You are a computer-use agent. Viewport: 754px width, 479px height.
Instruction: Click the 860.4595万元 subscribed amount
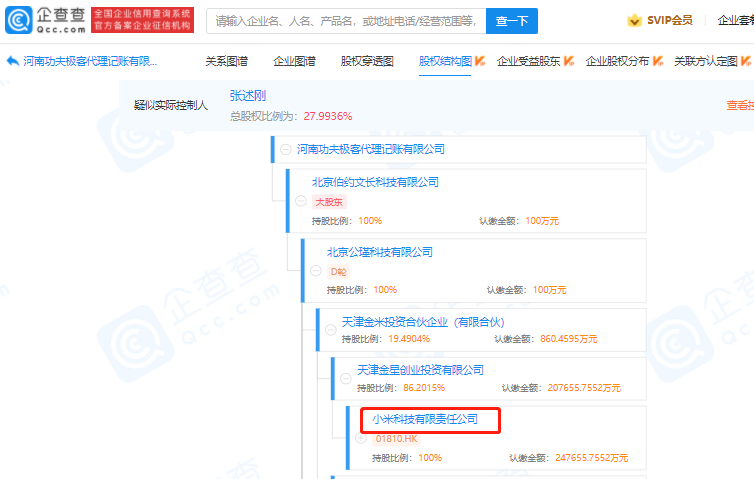coord(568,339)
